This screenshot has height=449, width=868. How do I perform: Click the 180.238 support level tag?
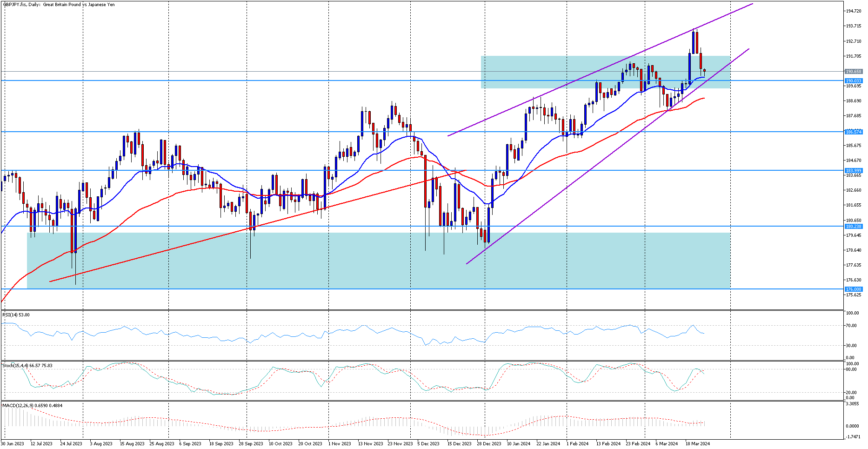coord(854,227)
